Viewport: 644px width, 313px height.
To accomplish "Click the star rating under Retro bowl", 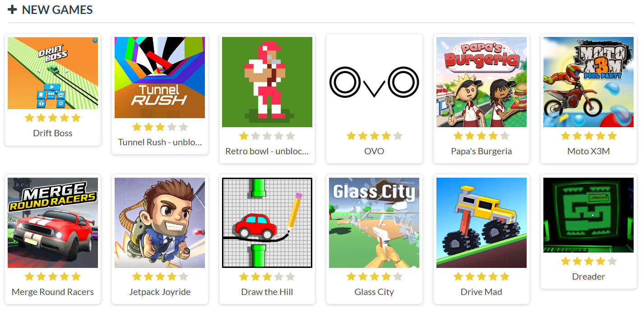I will (267, 136).
